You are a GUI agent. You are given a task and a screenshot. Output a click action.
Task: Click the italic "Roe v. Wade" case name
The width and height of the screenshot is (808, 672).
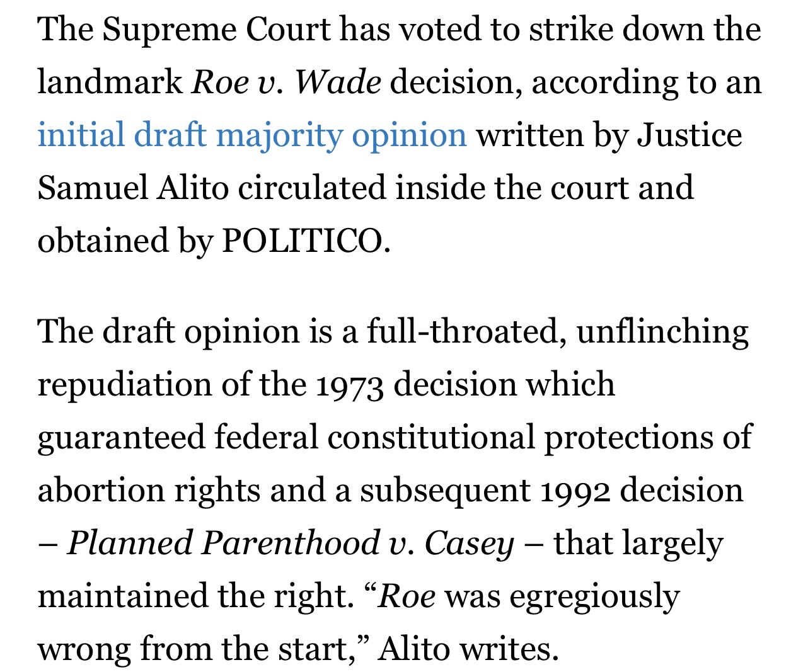(286, 83)
